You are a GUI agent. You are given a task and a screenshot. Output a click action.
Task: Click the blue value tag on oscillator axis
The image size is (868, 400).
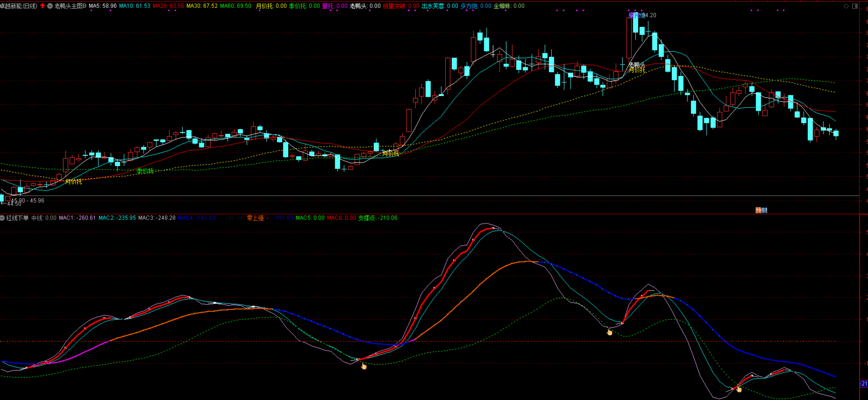[x=864, y=384]
